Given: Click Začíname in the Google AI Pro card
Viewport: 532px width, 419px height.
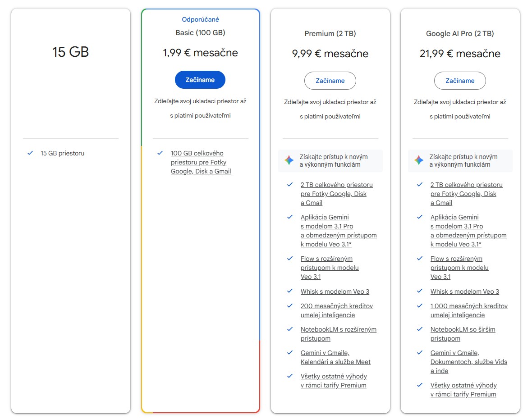Looking at the screenshot, I should coord(460,81).
